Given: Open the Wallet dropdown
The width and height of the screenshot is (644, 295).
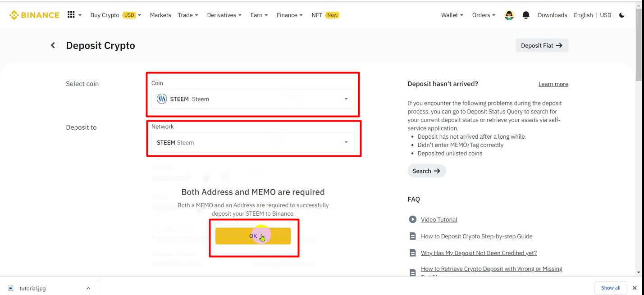Looking at the screenshot, I should tap(452, 15).
